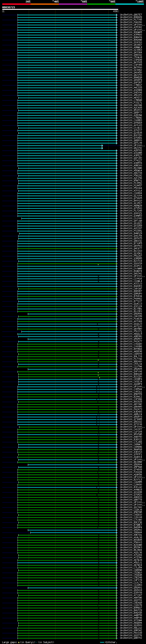Open hit UniRef100_B9DHZ8
This screenshot has width=146, height=644.
click(131, 18)
